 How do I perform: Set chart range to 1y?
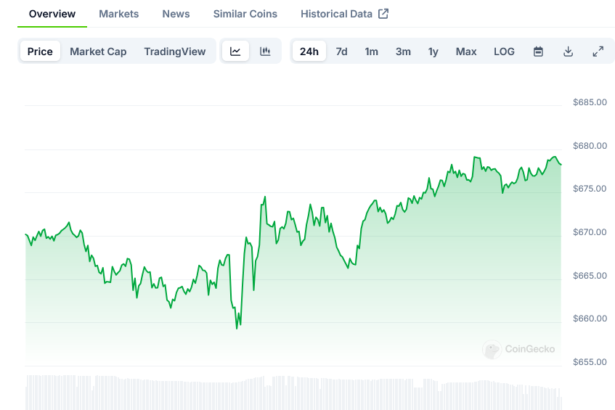[x=433, y=51]
